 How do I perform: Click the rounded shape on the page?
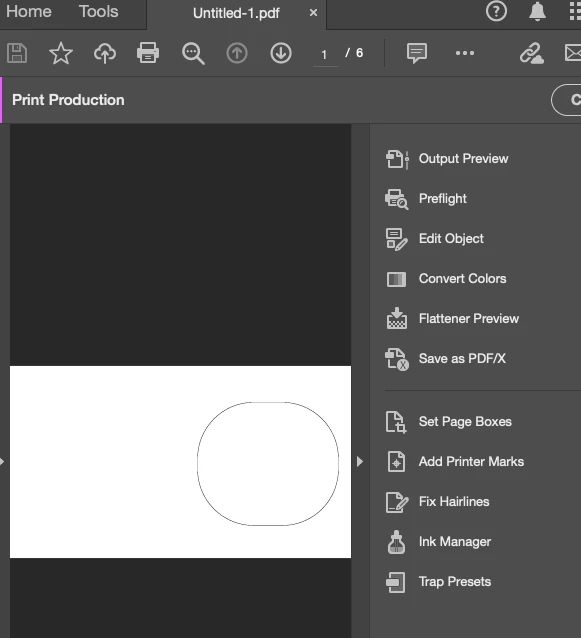tap(268, 464)
